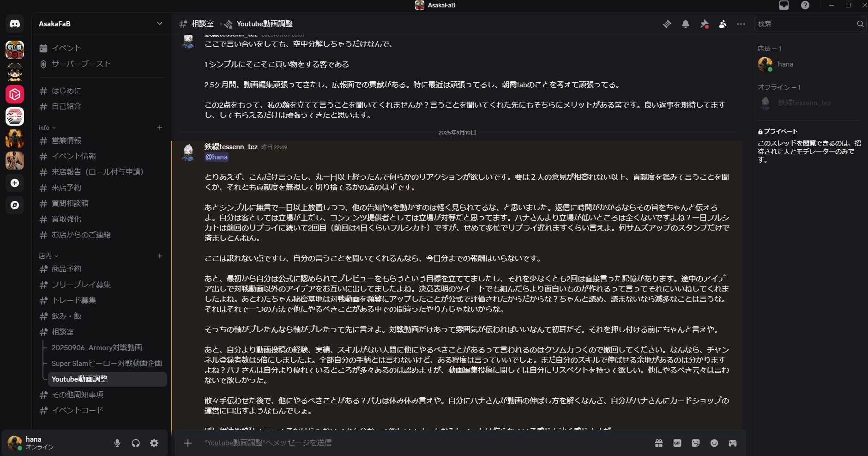This screenshot has width=868, height=456.
Task: Open the GIF picker
Action: 677,443
